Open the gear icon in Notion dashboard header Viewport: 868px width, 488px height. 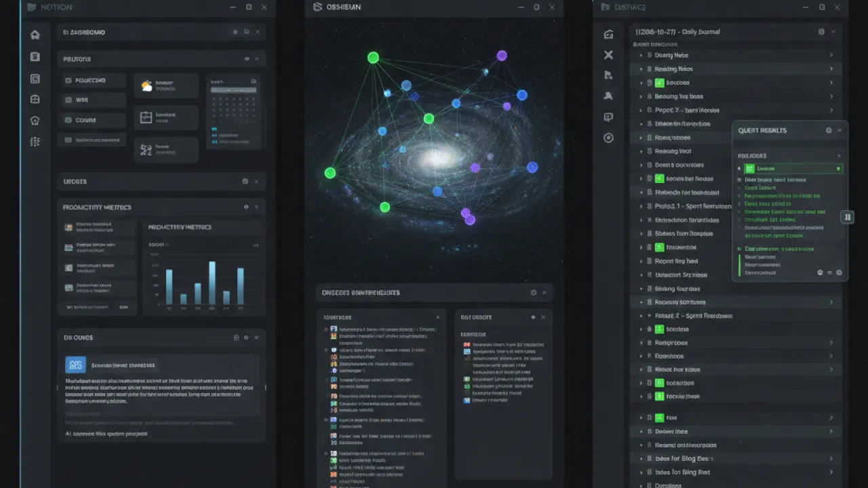pyautogui.click(x=235, y=32)
